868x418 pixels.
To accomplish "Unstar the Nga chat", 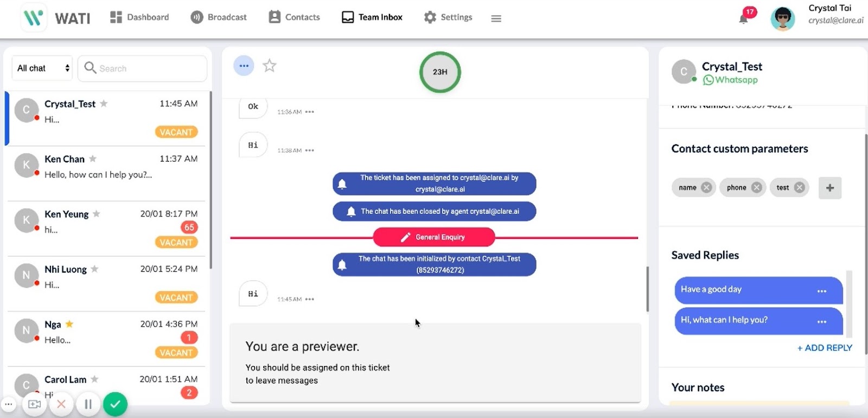I will coord(69,324).
